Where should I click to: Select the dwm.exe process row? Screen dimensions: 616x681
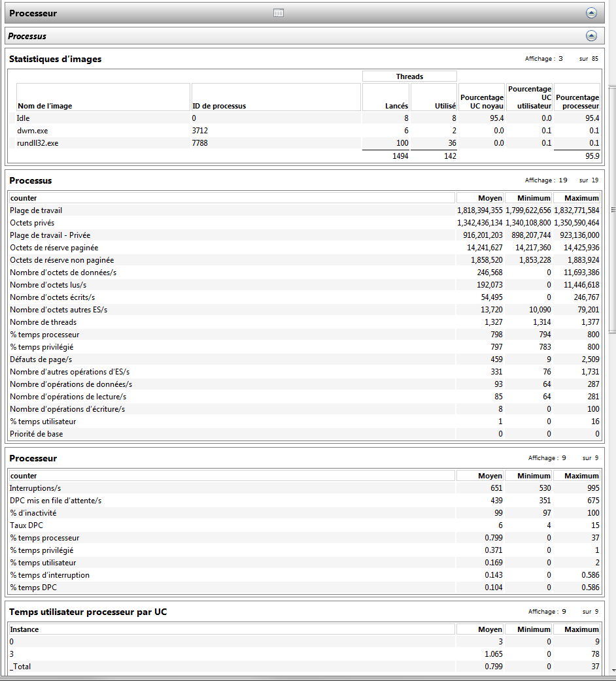click(x=305, y=131)
